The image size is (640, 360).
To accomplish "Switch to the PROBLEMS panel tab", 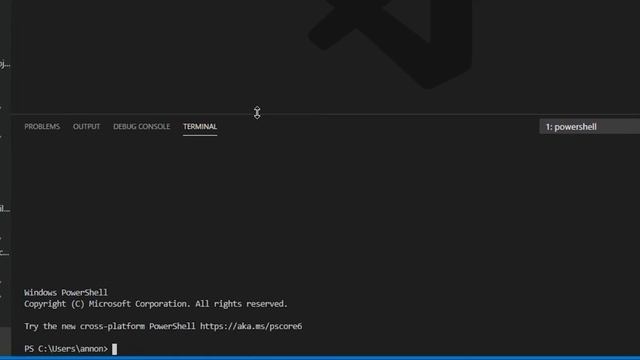I will [x=42, y=127].
